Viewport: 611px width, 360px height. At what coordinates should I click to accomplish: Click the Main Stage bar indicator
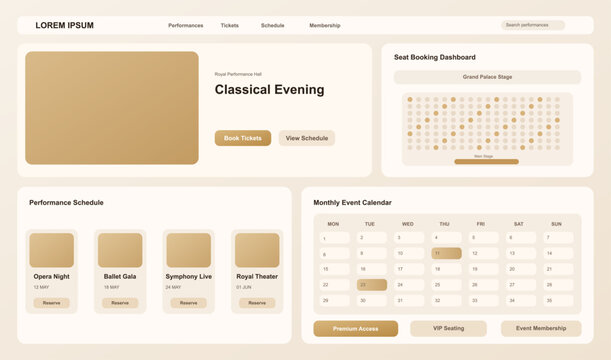point(486,161)
